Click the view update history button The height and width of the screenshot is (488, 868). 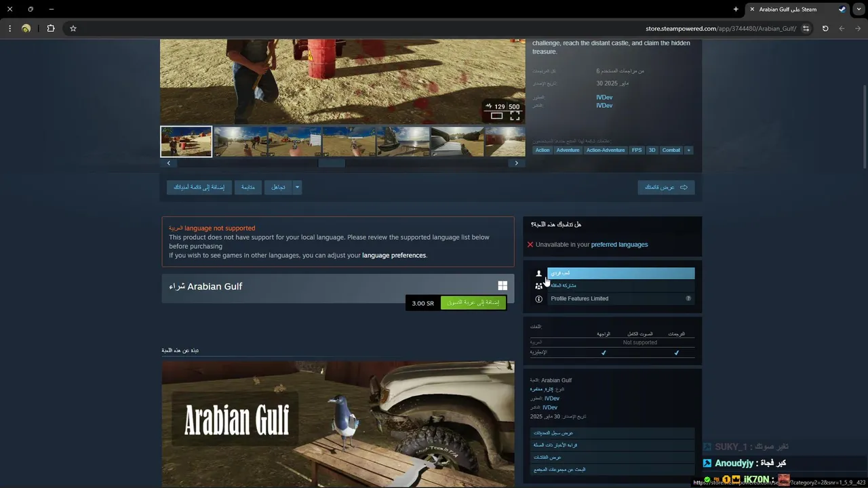pyautogui.click(x=613, y=433)
